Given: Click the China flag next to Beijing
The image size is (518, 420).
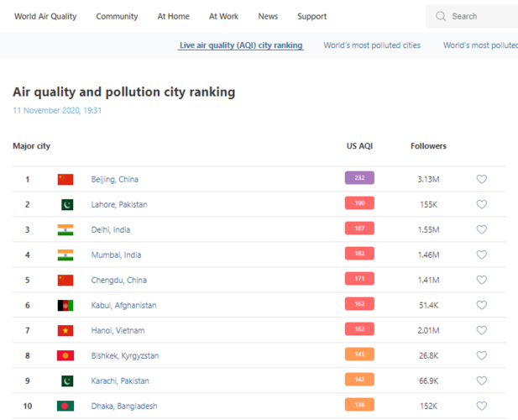Looking at the screenshot, I should point(65,179).
